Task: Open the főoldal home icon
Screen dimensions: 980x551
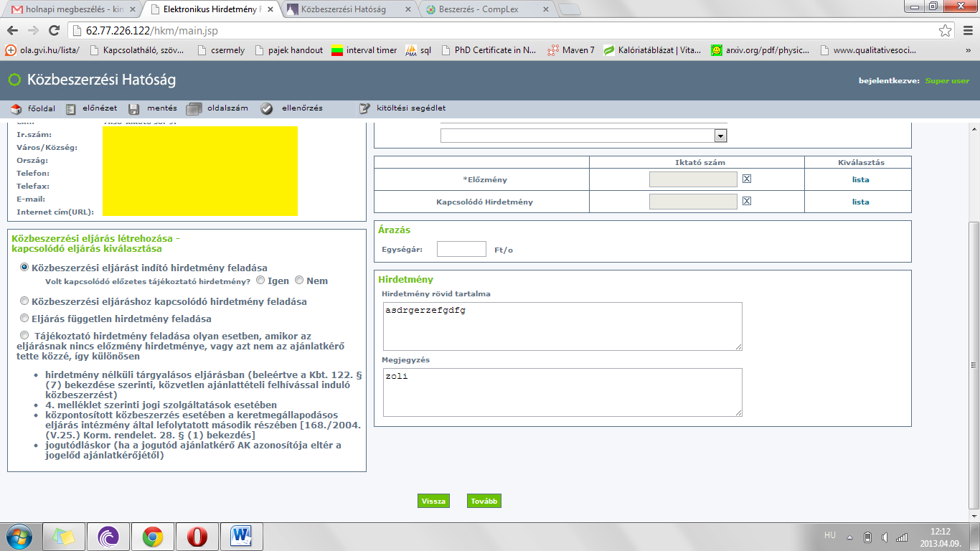Action: 17,108
